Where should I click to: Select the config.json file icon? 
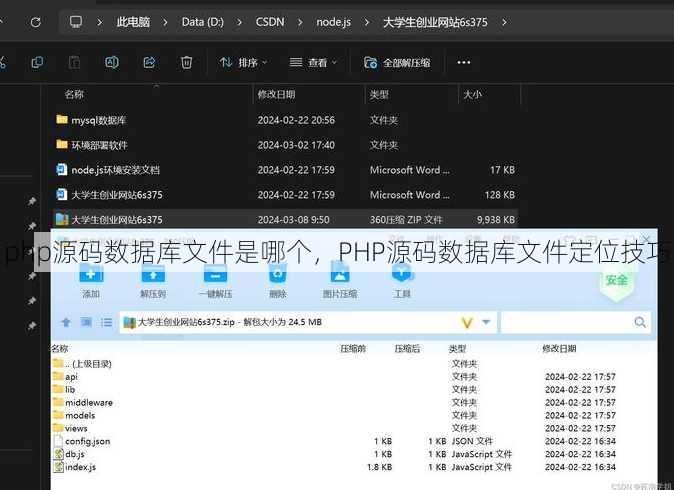(58, 441)
